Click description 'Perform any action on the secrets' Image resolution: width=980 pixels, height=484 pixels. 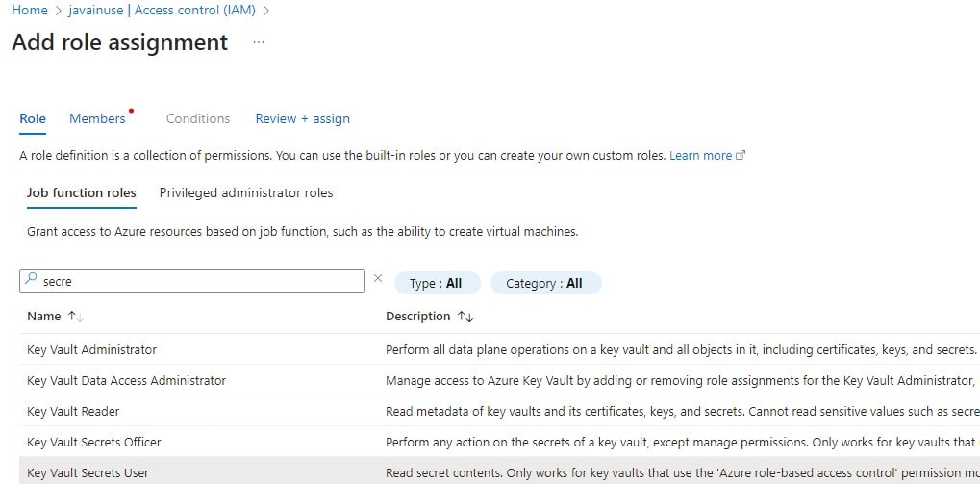681,442
